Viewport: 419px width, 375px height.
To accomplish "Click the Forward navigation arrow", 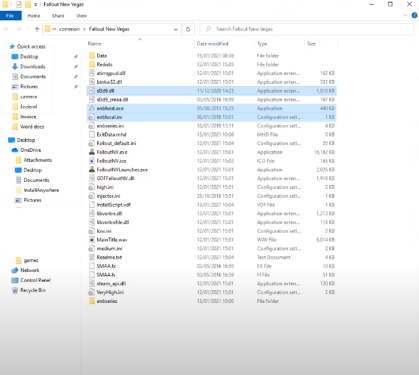I will (19, 29).
